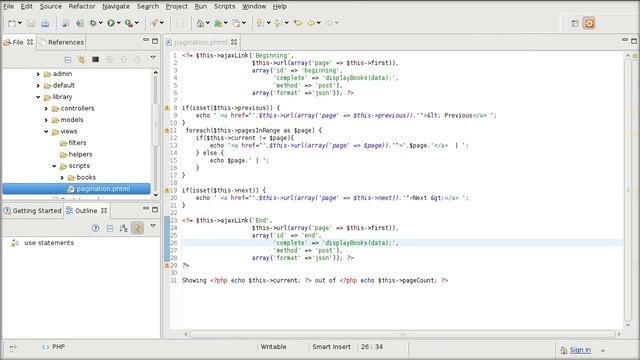The width and height of the screenshot is (640, 360).
Task: Select the File view tab
Action: [18, 42]
